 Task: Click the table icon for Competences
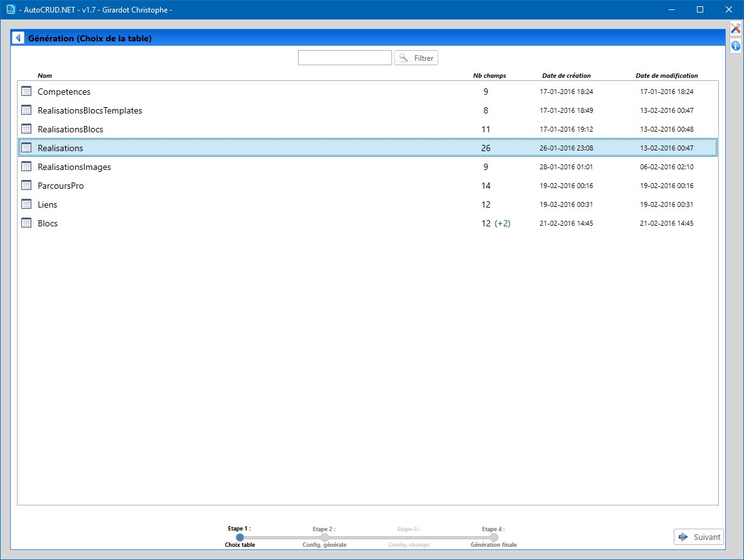click(x=26, y=91)
